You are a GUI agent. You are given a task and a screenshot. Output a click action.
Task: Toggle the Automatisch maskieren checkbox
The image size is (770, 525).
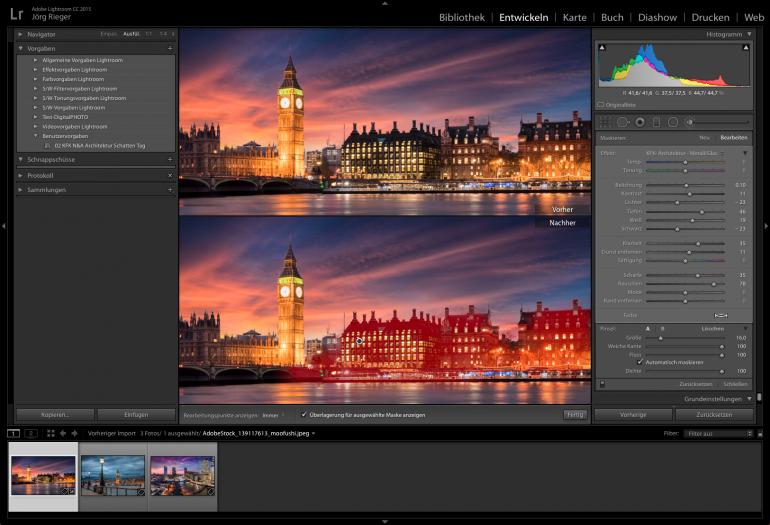click(x=640, y=362)
